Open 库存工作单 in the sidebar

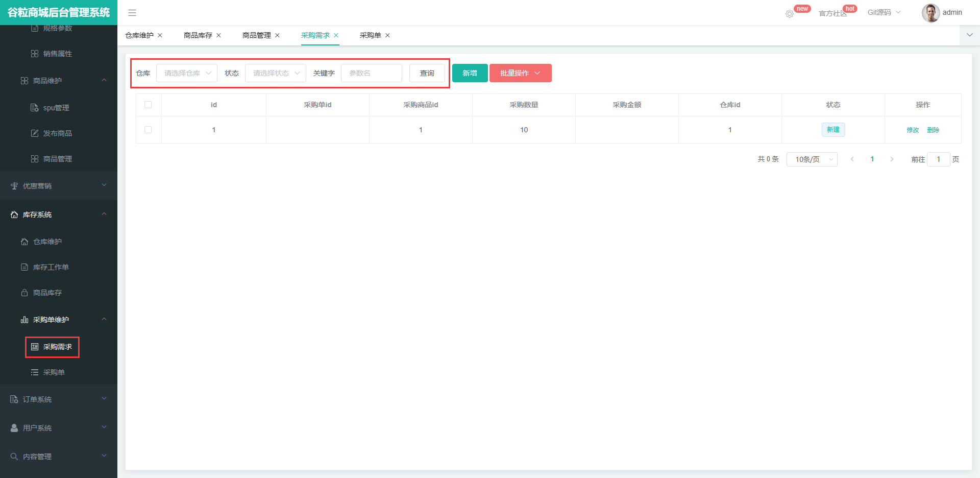click(51, 267)
